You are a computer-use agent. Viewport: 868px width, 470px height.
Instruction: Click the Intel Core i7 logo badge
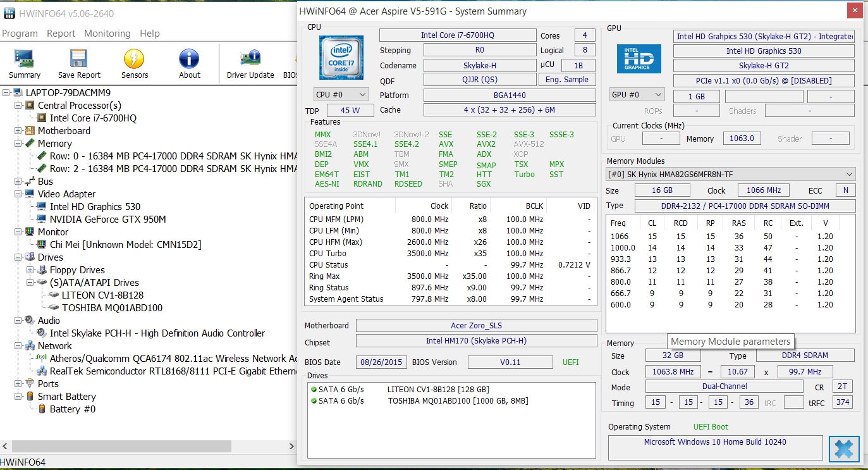[341, 59]
